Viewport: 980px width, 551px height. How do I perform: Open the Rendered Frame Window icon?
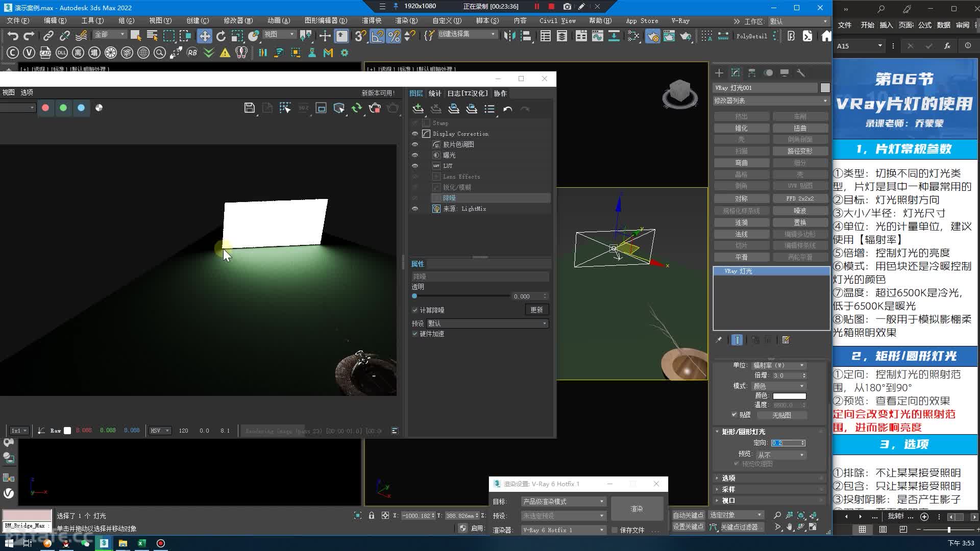click(669, 36)
